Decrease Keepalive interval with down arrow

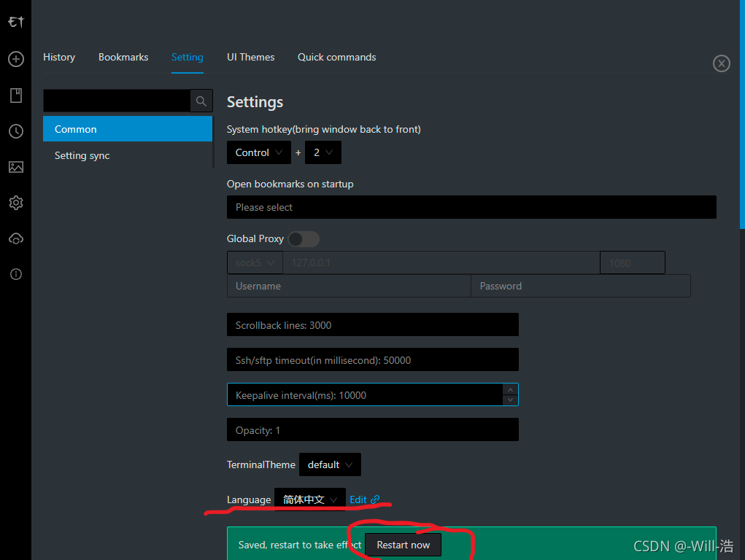(x=510, y=400)
